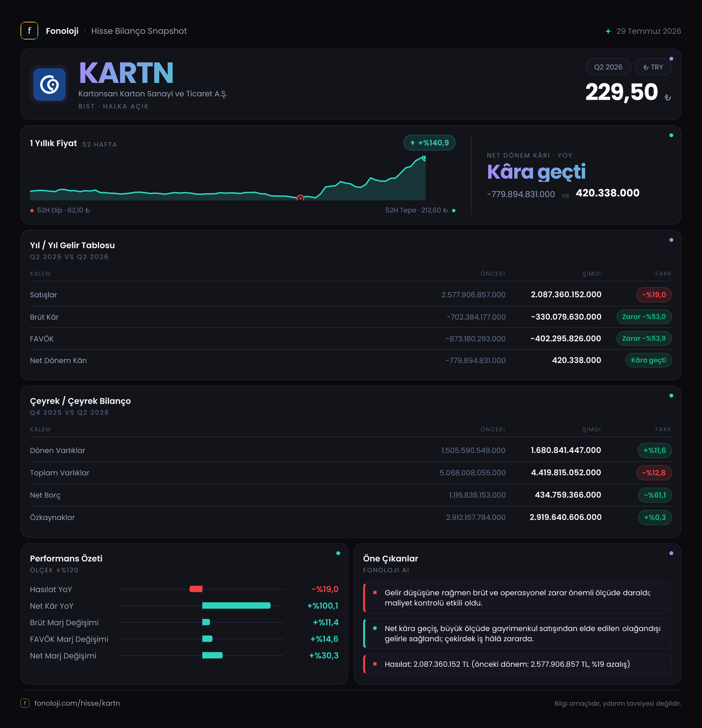Click the Brüt Marj Değişimi bar
The width and height of the screenshot is (702, 728).
pos(206,622)
